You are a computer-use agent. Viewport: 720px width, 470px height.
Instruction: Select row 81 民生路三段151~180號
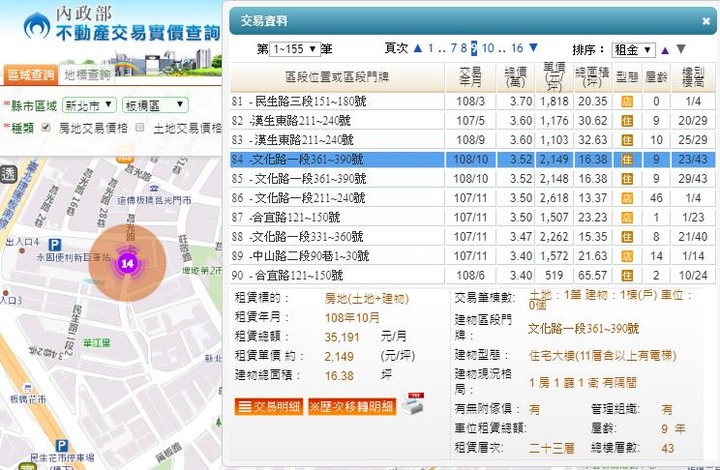pos(472,101)
